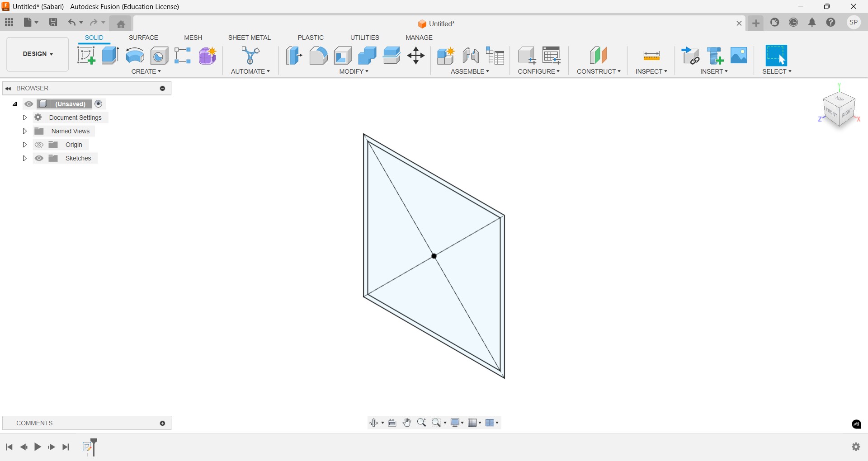Switch to the SHEET METAL tab
Screen dimensions: 868x461
pyautogui.click(x=250, y=38)
